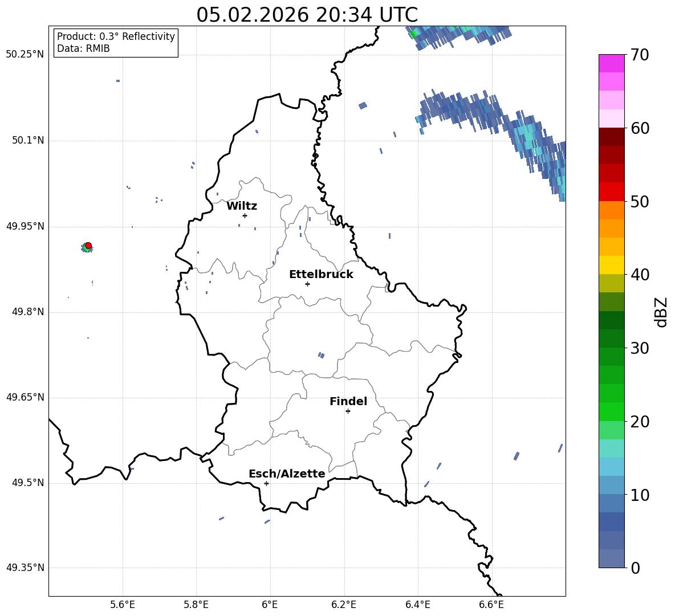Click the 6.6°E longitude label

point(491,605)
